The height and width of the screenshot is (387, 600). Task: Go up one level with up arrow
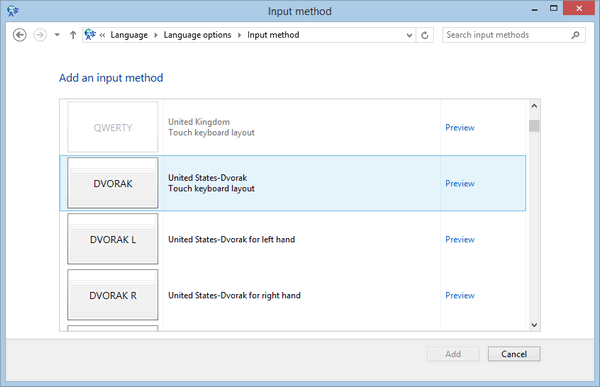73,35
